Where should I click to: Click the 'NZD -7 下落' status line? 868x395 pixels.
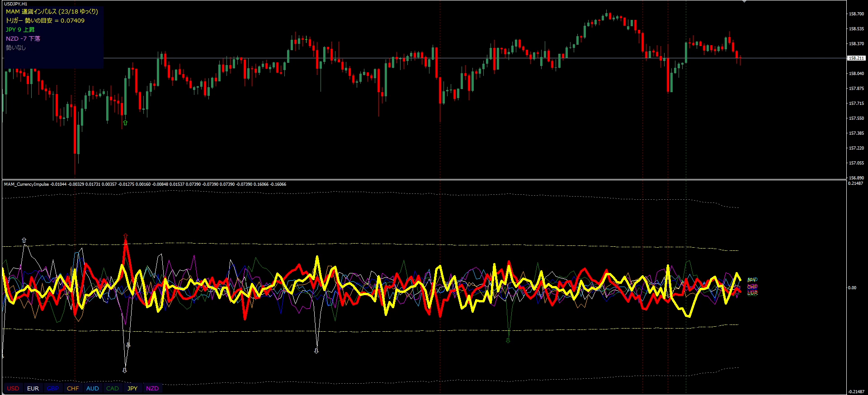pos(23,39)
